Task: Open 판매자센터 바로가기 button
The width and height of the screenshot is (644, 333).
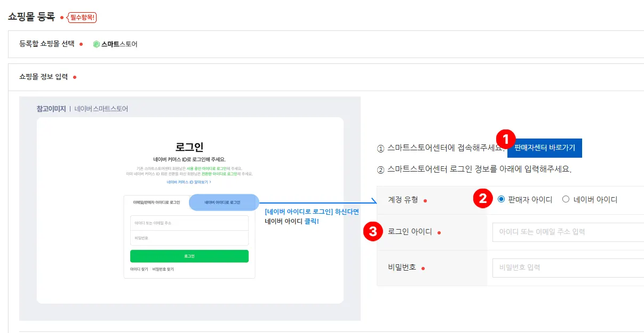Action: pos(545,148)
